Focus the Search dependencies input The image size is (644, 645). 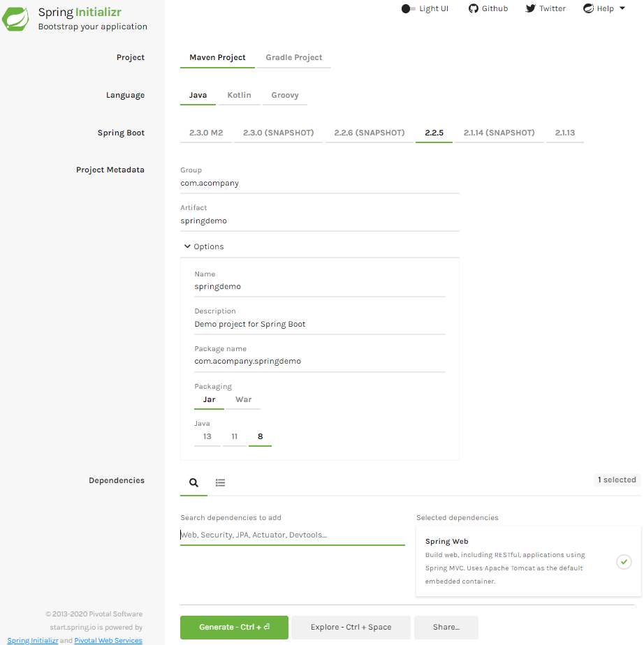[x=293, y=535]
